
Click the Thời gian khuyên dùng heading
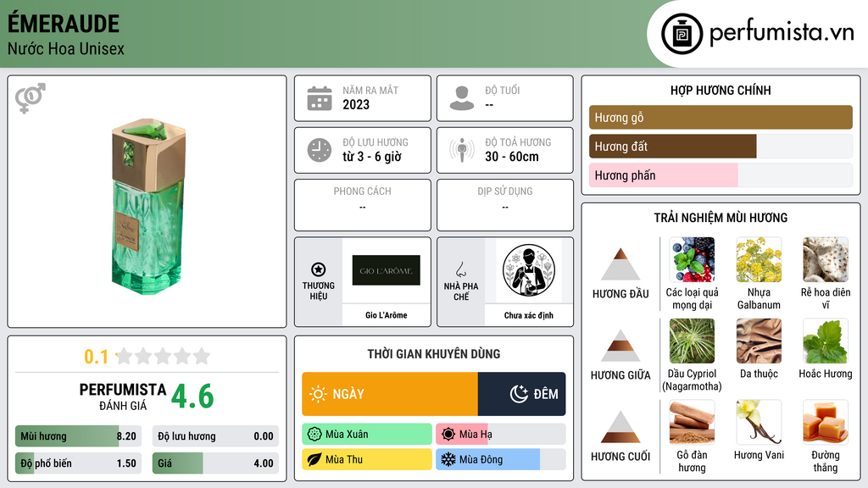[x=434, y=353]
